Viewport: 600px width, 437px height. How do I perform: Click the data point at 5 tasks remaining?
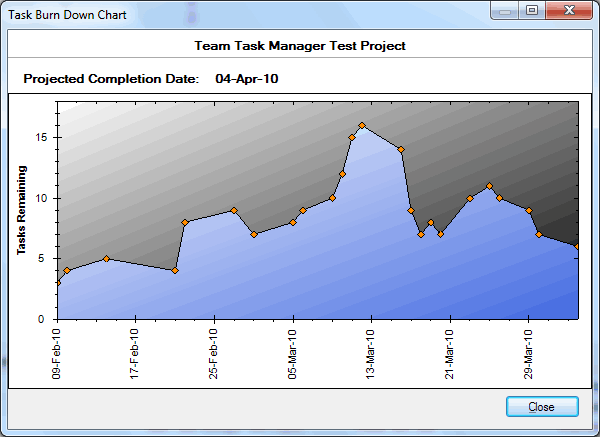[x=106, y=259]
